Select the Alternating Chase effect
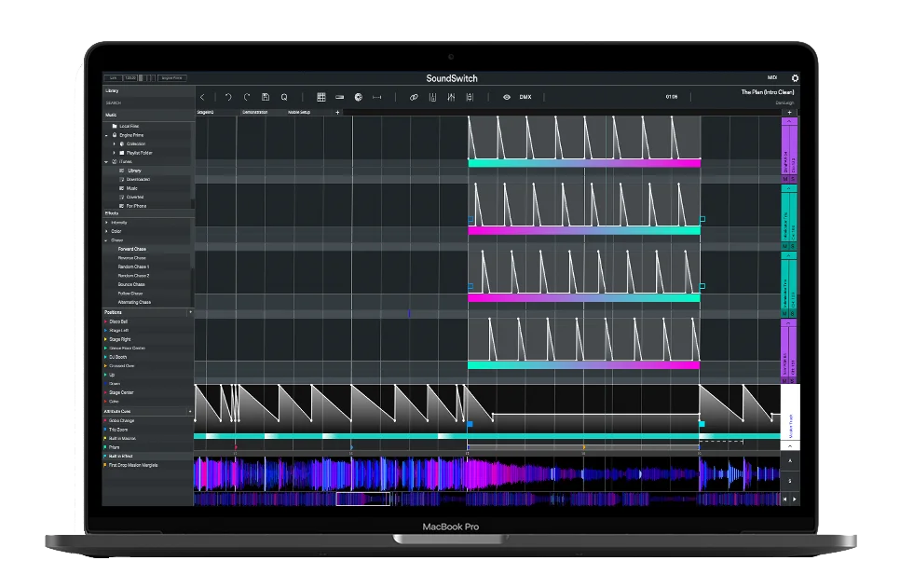 (x=134, y=302)
